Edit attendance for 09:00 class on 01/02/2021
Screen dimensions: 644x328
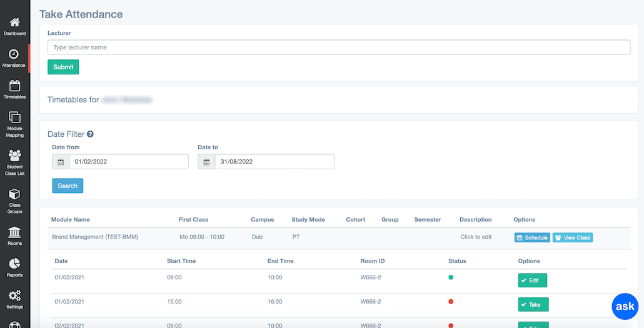coord(533,281)
